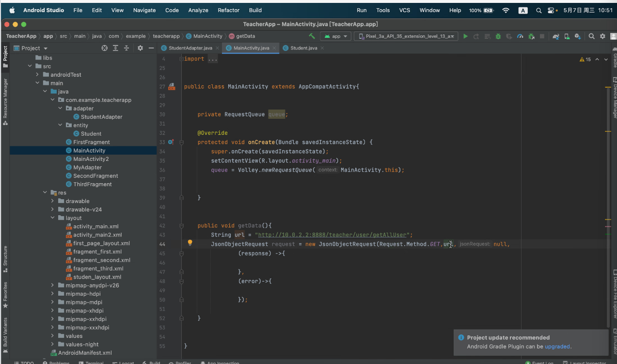Go to next highlighted error down arrow

click(x=606, y=59)
